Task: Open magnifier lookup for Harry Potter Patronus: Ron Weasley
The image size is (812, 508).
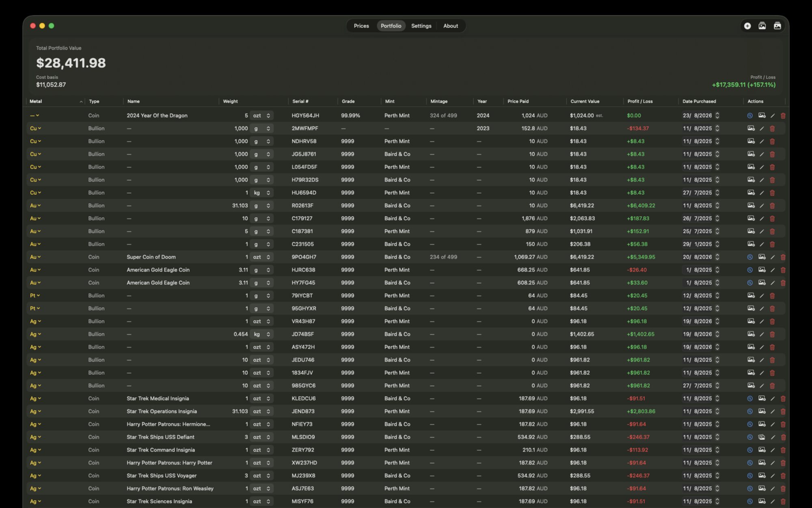Action: (x=750, y=489)
